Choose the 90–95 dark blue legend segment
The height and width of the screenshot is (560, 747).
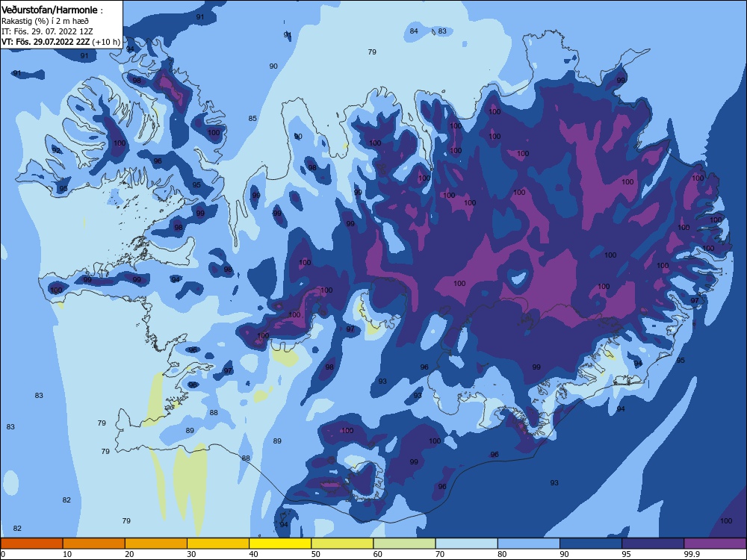591,544
